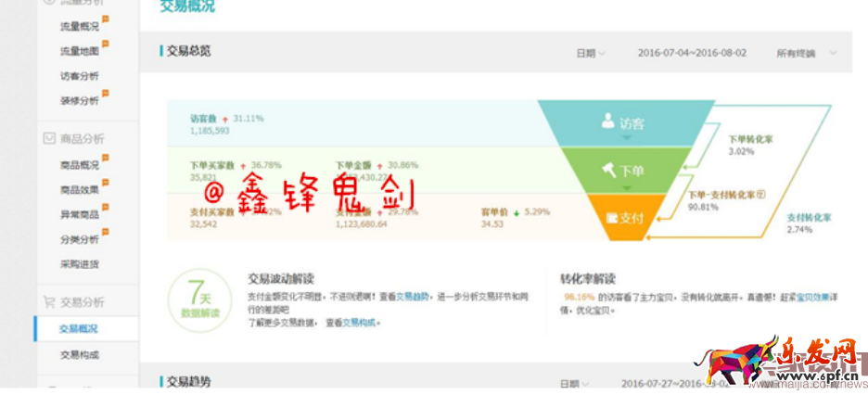Viewport: 868px width, 395px height.
Task: Click the help icon next to 下单-支付转化率
Action: pos(760,195)
